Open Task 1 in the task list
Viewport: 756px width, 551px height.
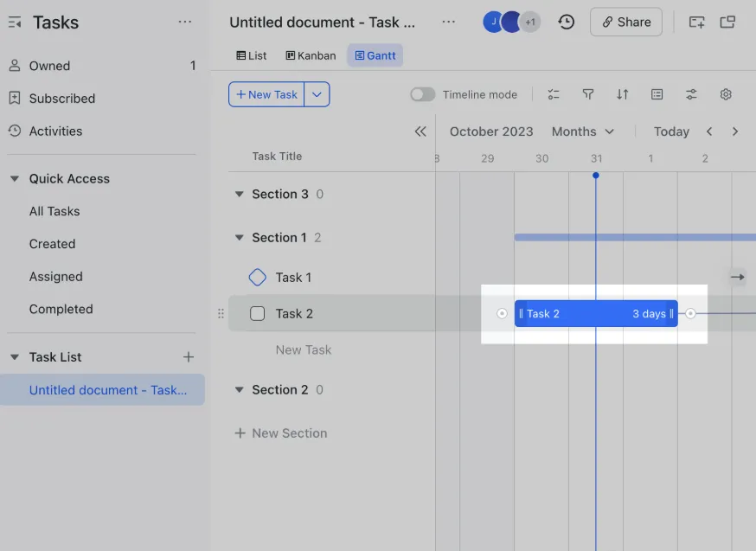pyautogui.click(x=293, y=278)
